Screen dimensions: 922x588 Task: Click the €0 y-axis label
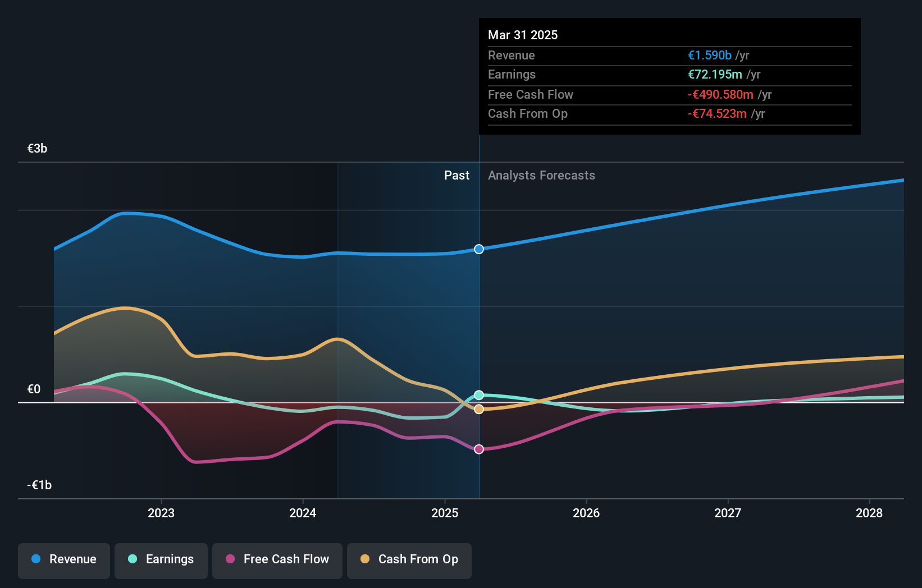point(34,389)
